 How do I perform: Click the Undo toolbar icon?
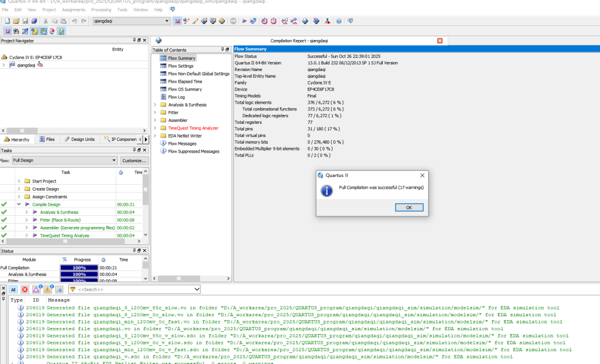tap(74, 21)
